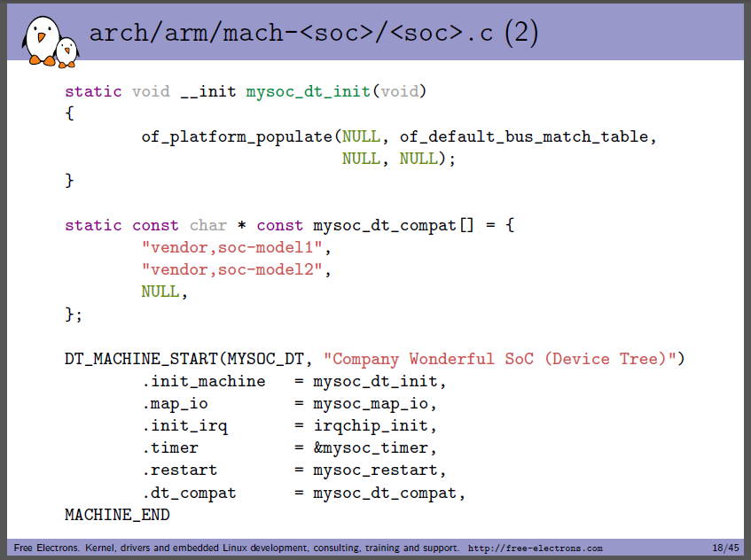751x560 pixels.
Task: Click the page number 18/45
Action: point(725,548)
